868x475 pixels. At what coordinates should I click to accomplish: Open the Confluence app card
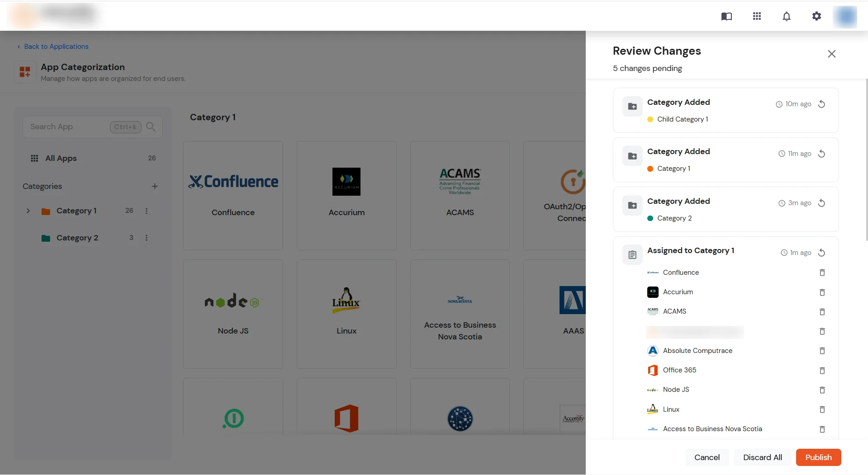click(233, 196)
